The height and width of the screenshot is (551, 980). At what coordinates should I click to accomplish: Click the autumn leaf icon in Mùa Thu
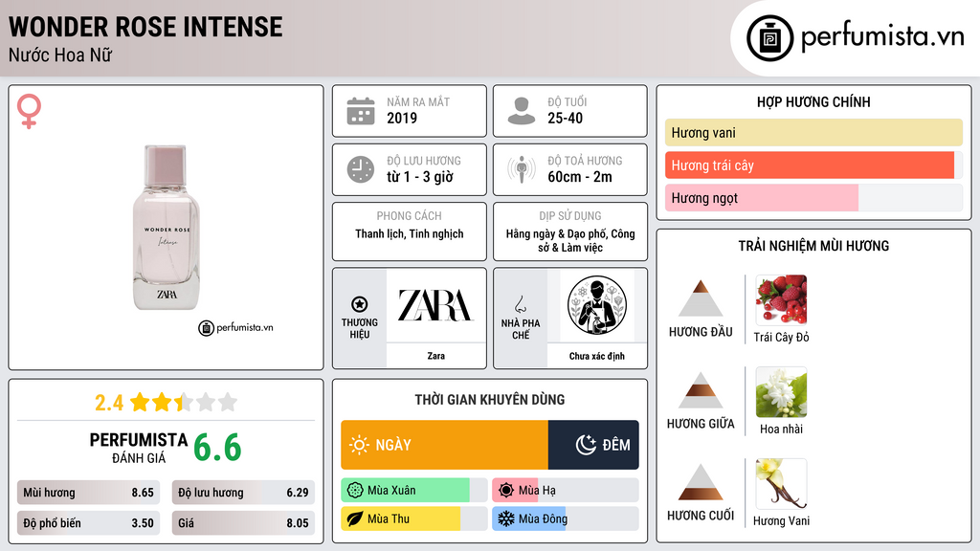(355, 518)
